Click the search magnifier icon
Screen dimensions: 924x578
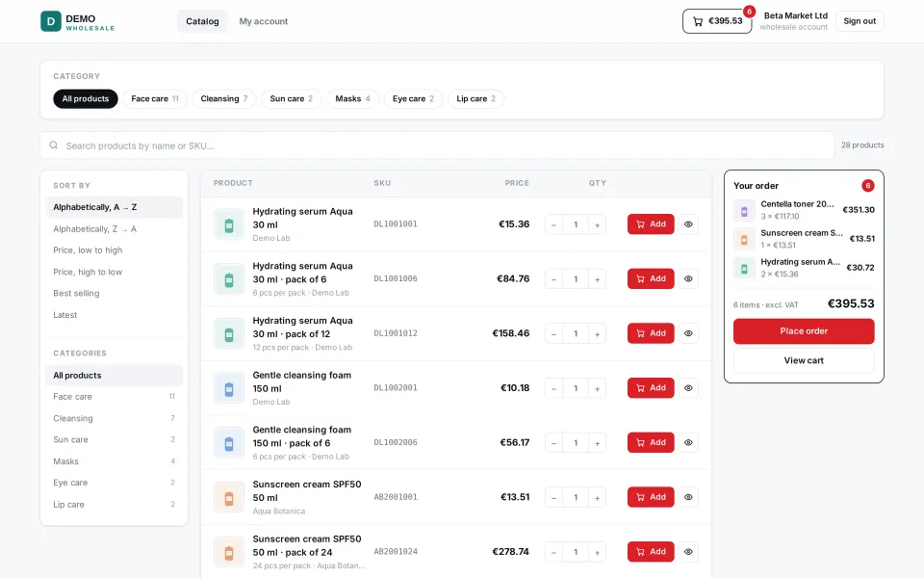pyautogui.click(x=54, y=145)
